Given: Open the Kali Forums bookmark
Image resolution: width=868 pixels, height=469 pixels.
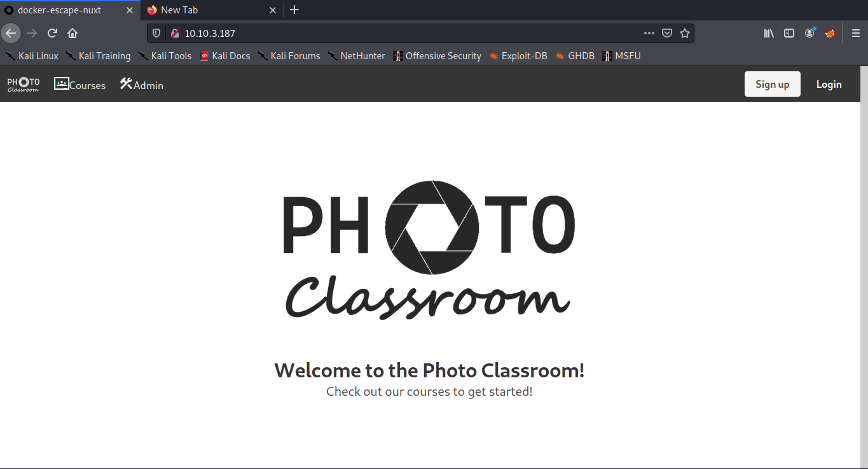Looking at the screenshot, I should 289,56.
